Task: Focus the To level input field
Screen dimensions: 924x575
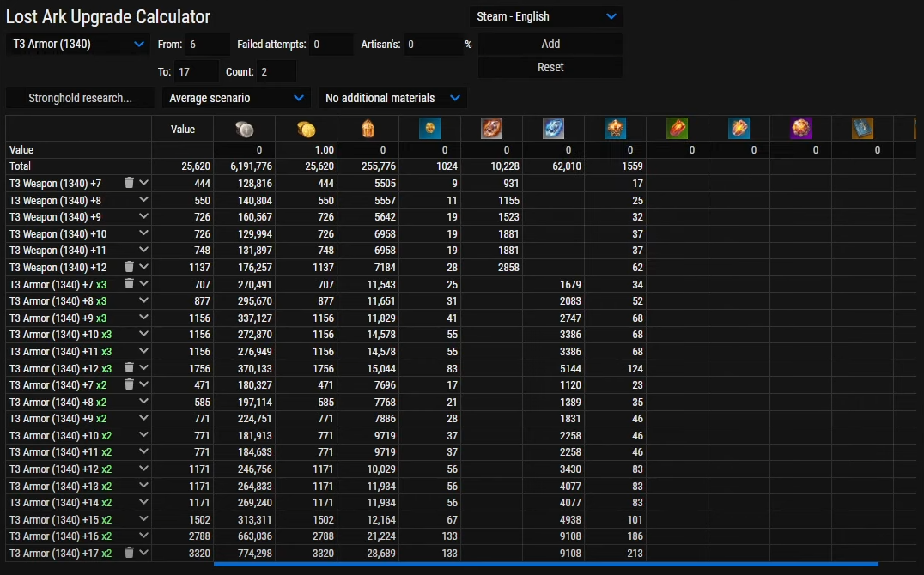Action: pos(197,72)
